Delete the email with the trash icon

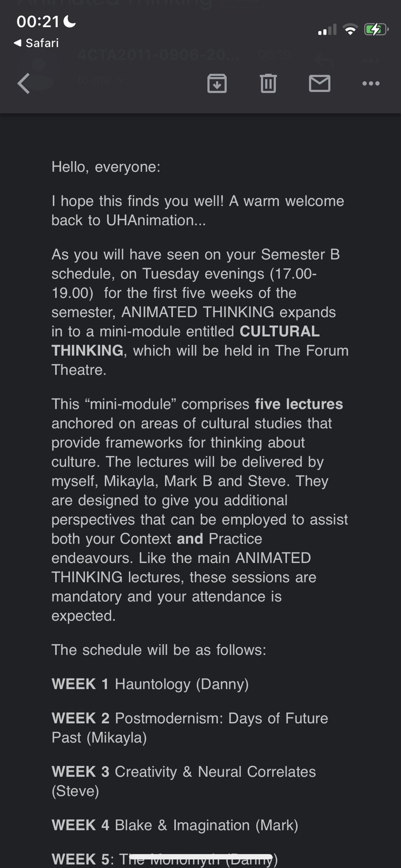[268, 83]
